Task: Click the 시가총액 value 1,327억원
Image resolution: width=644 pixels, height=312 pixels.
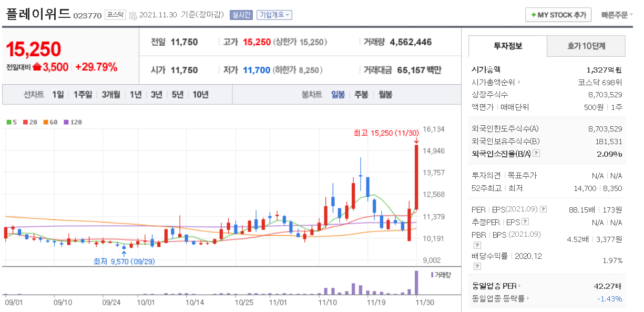Action: click(x=604, y=69)
